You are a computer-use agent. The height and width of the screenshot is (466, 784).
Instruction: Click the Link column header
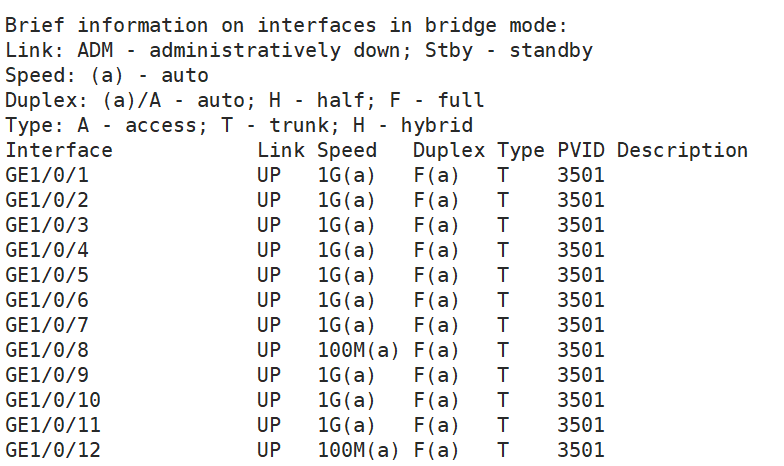[281, 151]
